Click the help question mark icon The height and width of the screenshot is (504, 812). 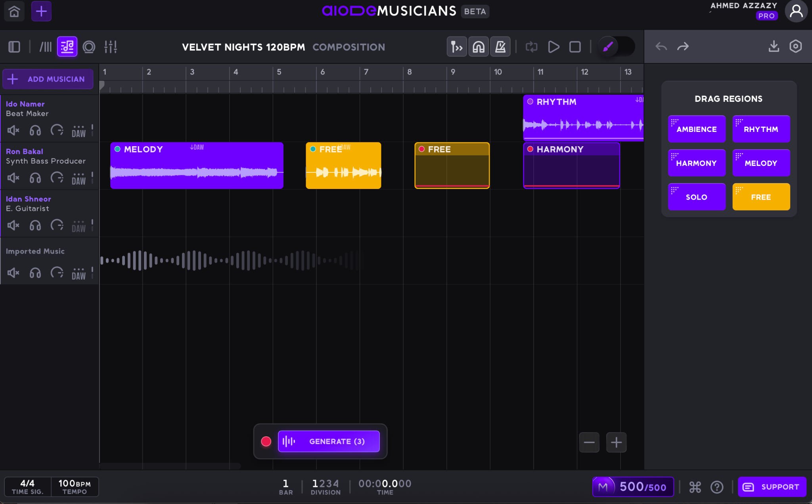pos(717,487)
